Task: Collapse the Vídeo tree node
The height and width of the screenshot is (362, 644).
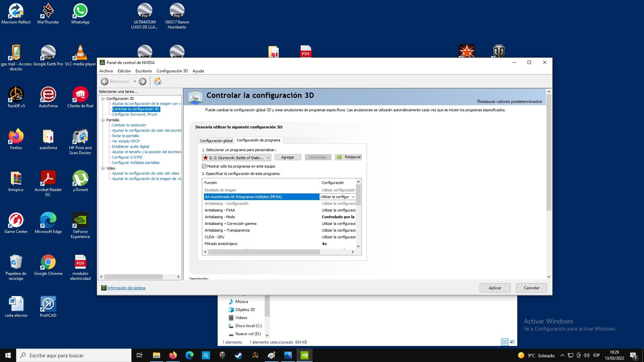Action: [103, 168]
